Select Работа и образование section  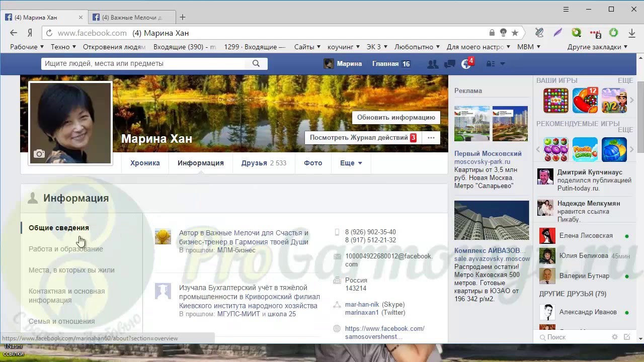[x=66, y=249]
